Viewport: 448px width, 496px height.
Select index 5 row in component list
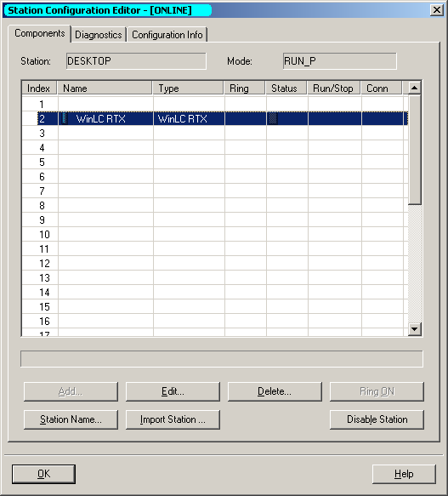coord(215,162)
